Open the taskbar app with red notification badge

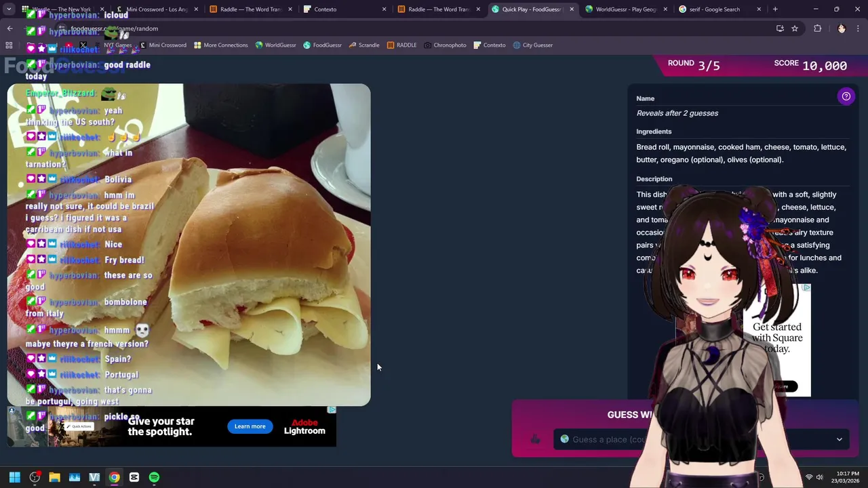[x=35, y=477]
